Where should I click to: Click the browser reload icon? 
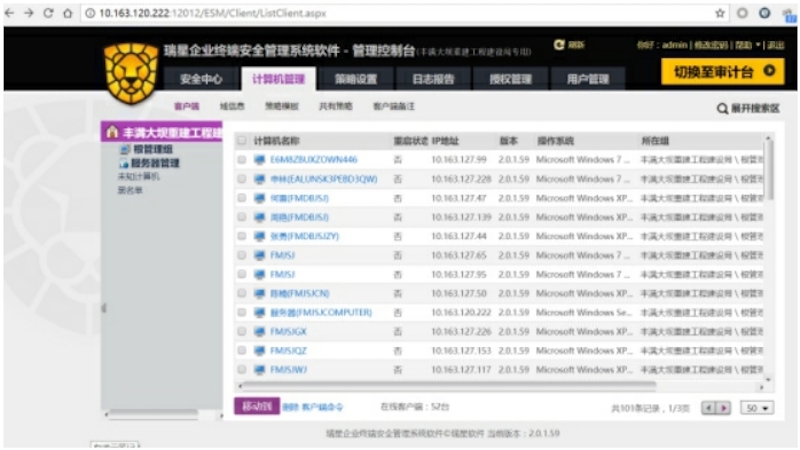(x=49, y=13)
